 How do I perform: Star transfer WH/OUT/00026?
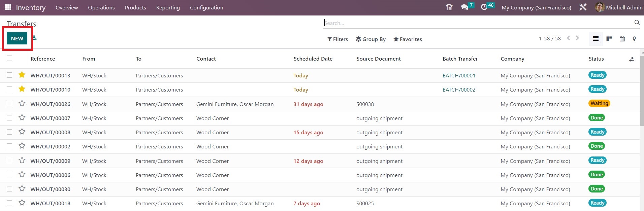(22, 103)
